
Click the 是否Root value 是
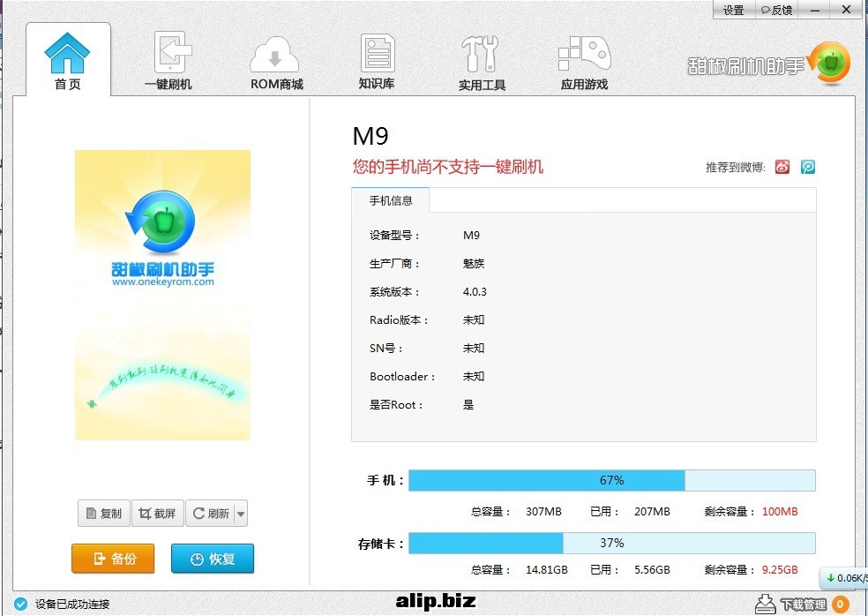[468, 405]
